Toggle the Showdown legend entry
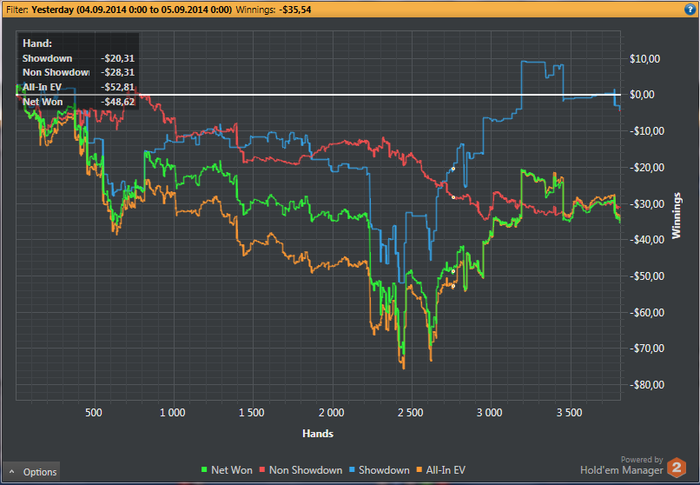This screenshot has width=700, height=485. click(379, 470)
